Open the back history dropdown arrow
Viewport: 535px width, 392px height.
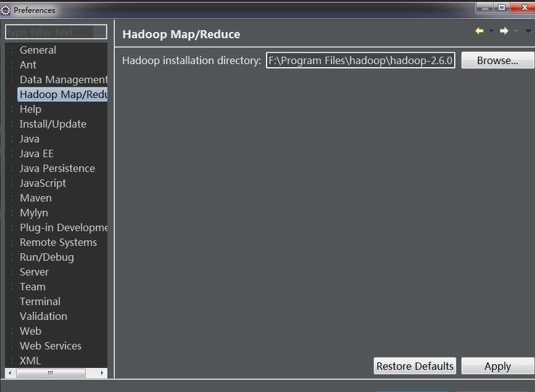(x=491, y=31)
